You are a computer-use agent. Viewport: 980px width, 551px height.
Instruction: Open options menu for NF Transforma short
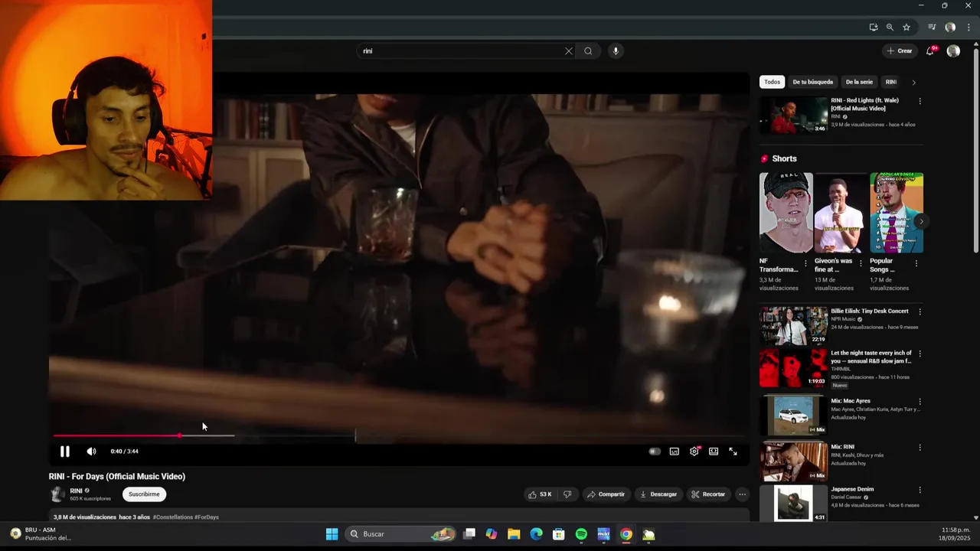pos(805,263)
